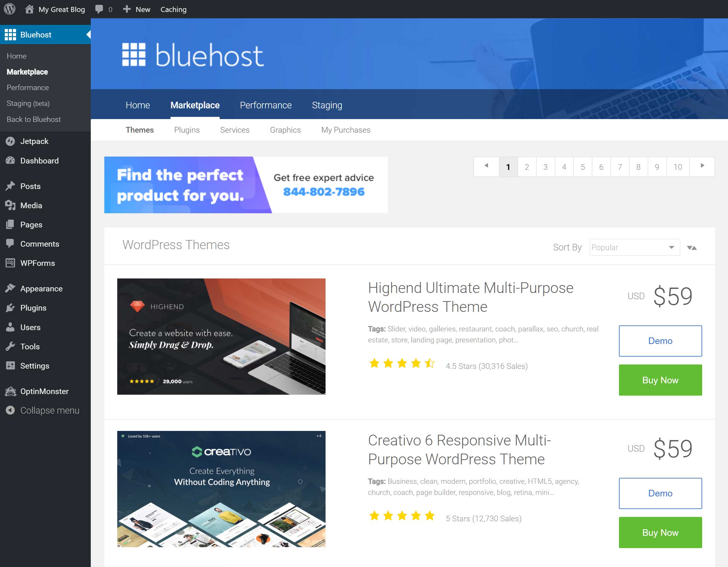Click the Highend star rating
This screenshot has height=567, width=728.
pos(402,363)
